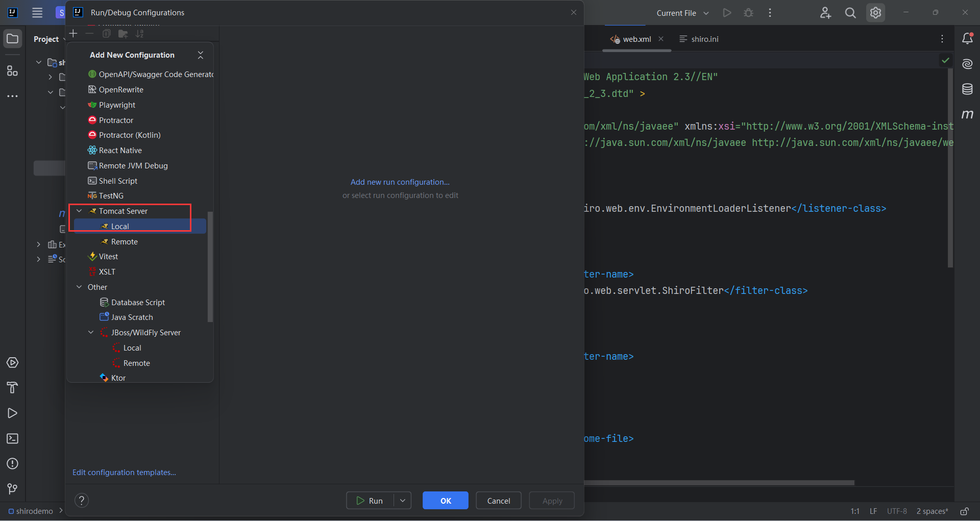Select Local under Tomcat Server
This screenshot has height=521, width=980.
point(140,226)
